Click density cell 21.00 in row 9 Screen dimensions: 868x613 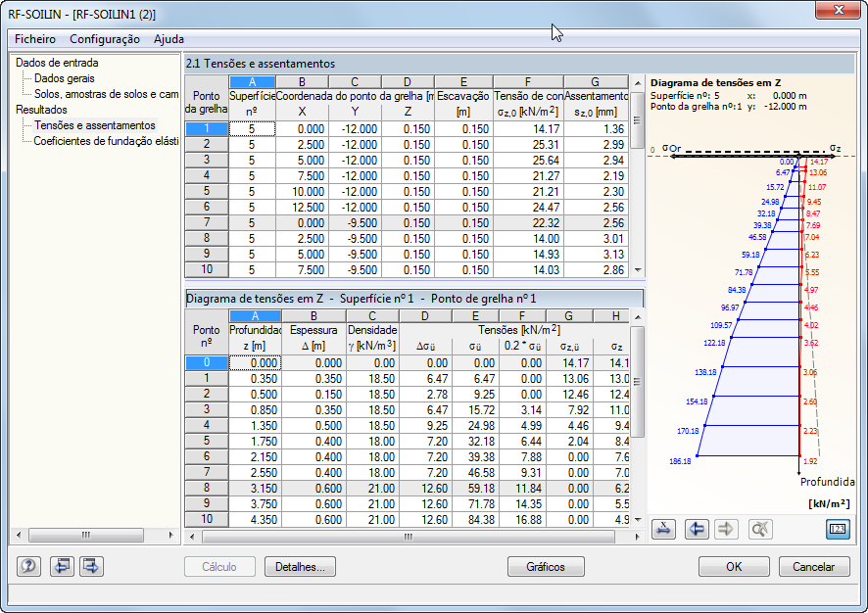372,504
